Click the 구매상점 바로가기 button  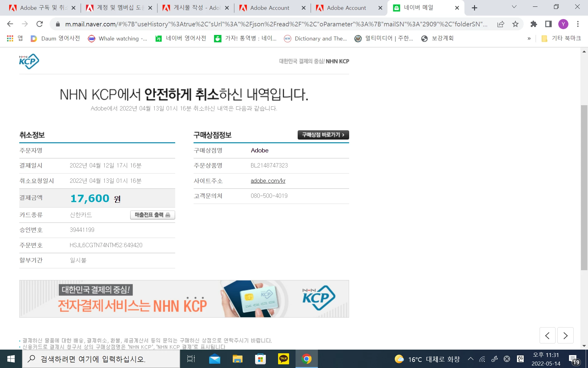[323, 135]
